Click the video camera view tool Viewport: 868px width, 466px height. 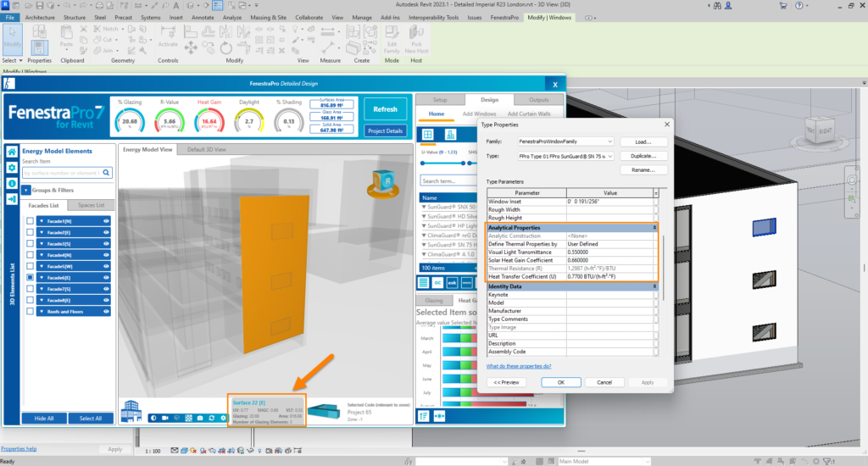point(165,418)
